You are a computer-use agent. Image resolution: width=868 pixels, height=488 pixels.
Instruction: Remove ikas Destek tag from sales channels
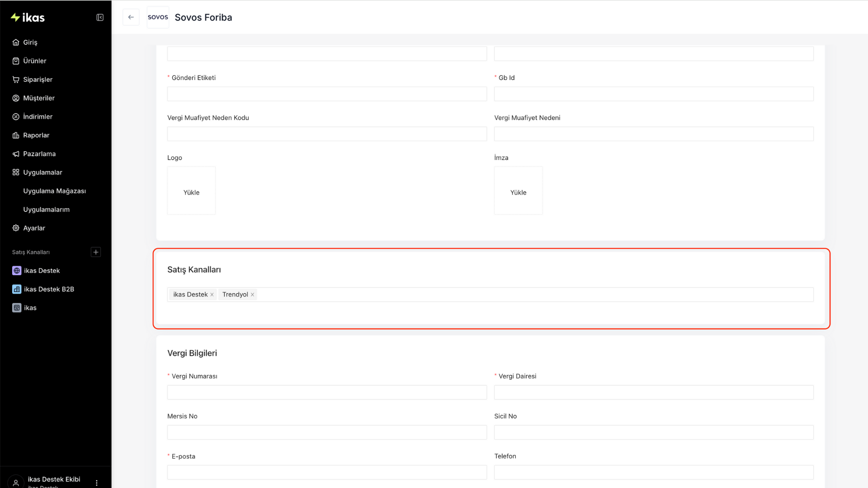(212, 295)
